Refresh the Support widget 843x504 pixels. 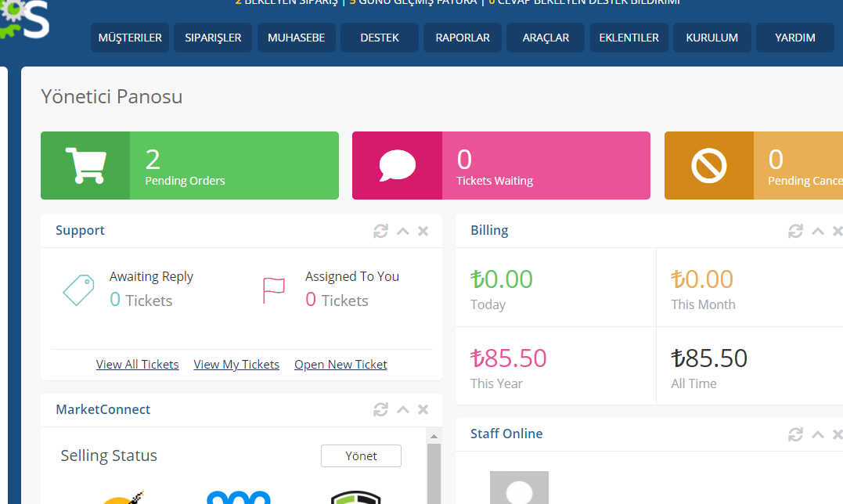380,231
